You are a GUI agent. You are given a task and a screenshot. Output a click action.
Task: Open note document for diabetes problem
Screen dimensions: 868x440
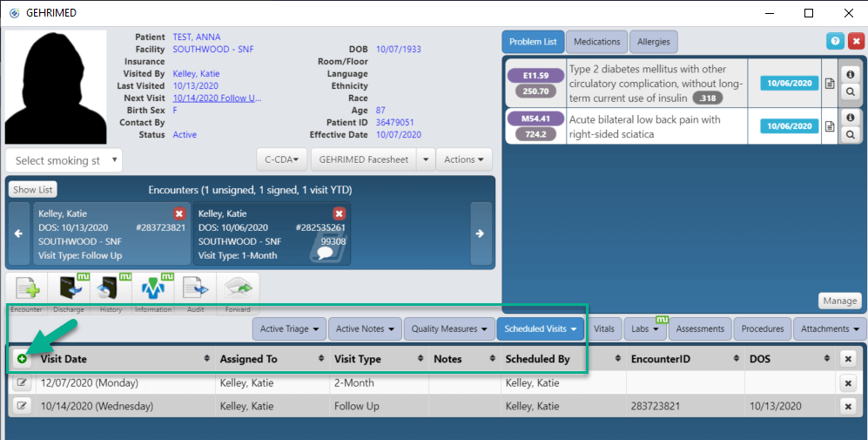tap(829, 84)
